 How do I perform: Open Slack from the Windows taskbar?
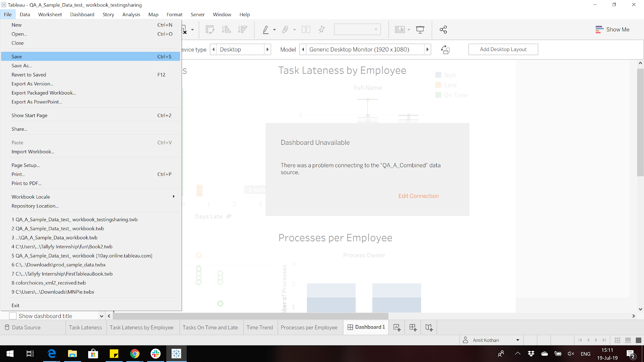(x=155, y=354)
